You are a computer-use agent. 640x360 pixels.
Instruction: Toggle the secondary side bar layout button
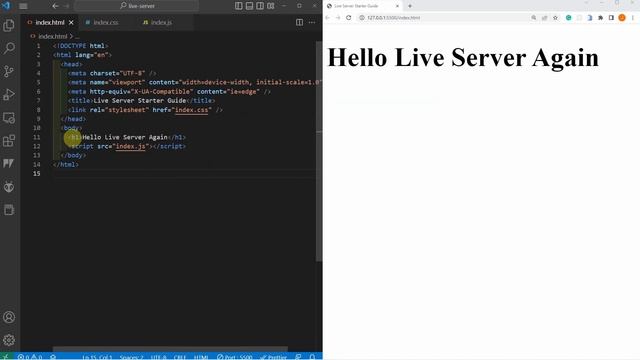(x=260, y=6)
